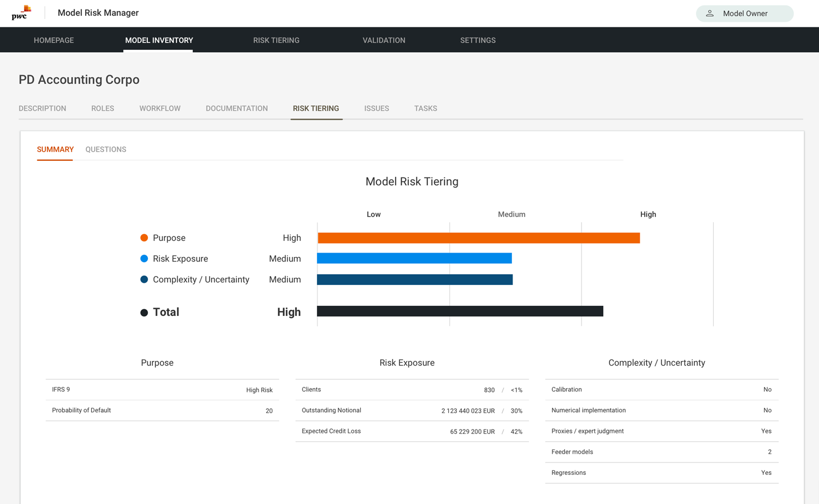Open the Workflow tab
Screen dimensions: 819x504
click(160, 109)
